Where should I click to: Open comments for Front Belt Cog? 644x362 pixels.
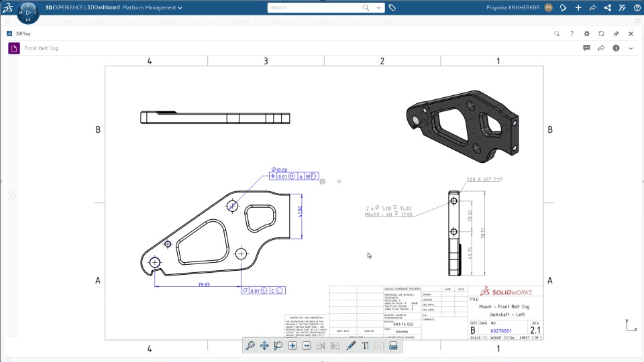pos(586,48)
